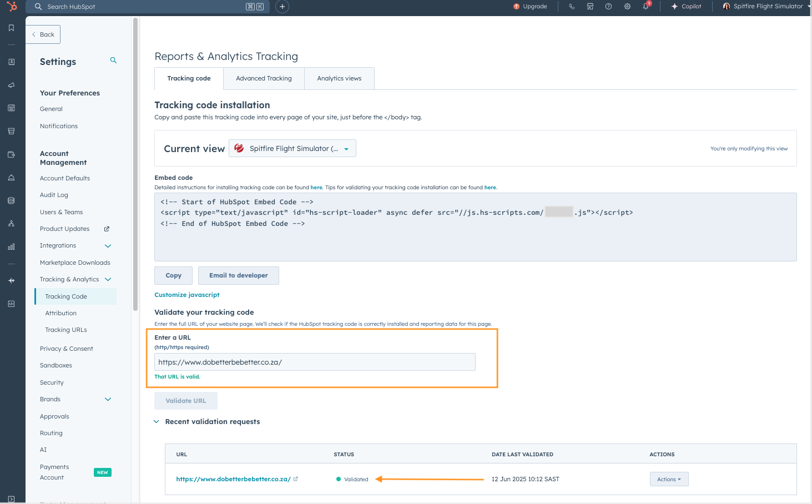Viewport: 812px width, 504px height.
Task: Open the Reporting bar chart icon
Action: point(11,247)
